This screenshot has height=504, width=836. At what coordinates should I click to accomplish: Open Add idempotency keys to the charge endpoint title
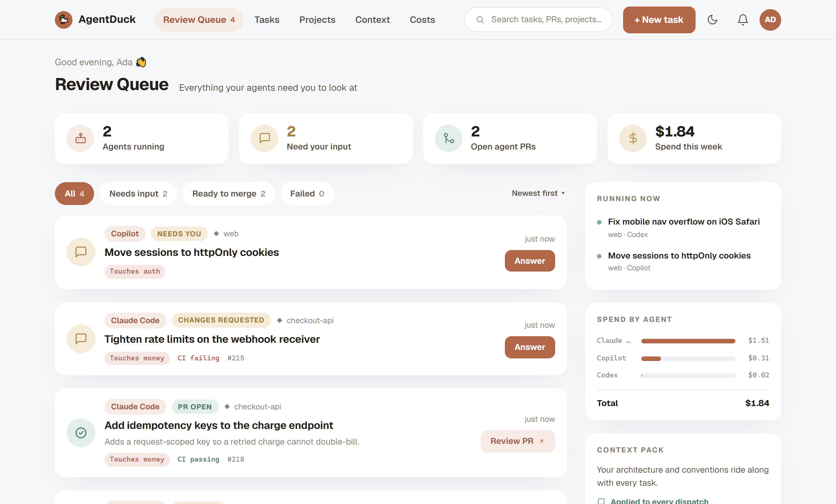[218, 425]
